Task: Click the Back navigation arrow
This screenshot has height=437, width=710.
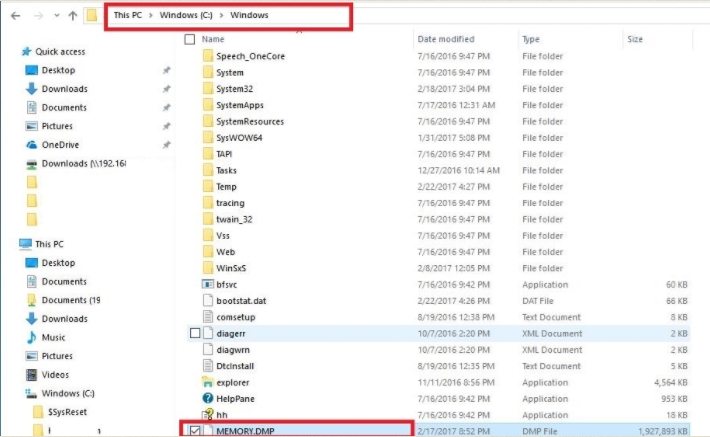Action: [11, 16]
